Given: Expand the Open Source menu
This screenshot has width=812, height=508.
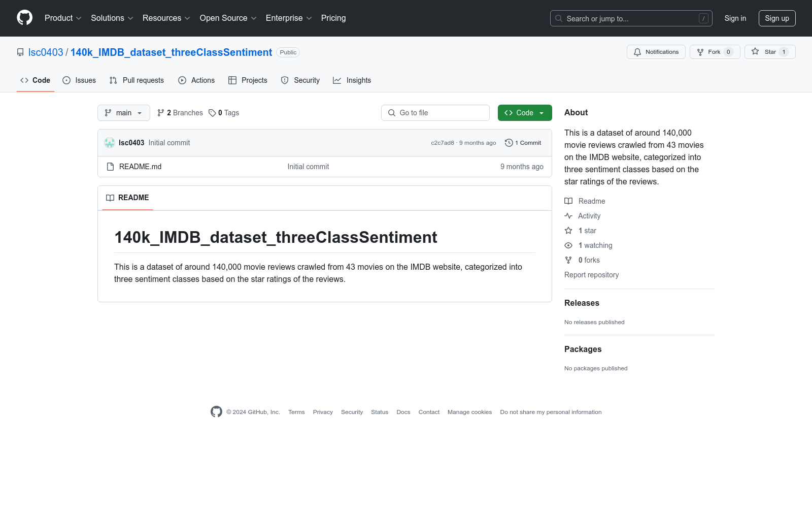Looking at the screenshot, I should pos(228,18).
